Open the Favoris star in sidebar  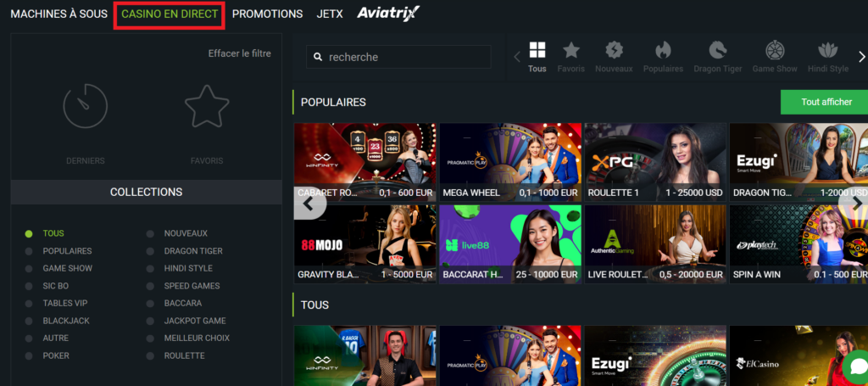(207, 108)
